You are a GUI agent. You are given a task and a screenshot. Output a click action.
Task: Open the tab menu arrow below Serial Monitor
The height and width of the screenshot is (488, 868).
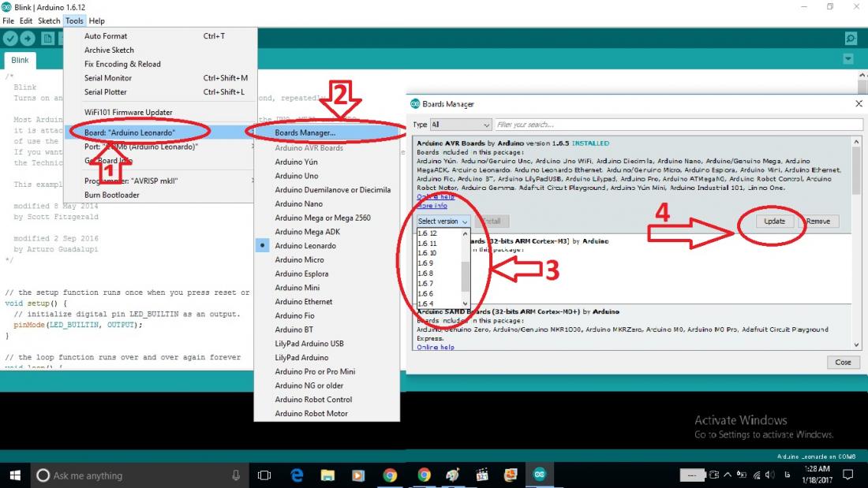coord(848,59)
